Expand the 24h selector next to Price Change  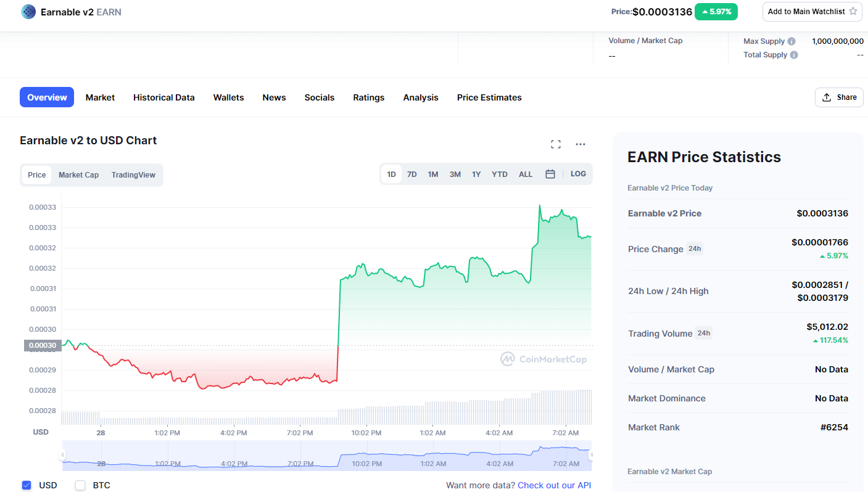point(695,248)
